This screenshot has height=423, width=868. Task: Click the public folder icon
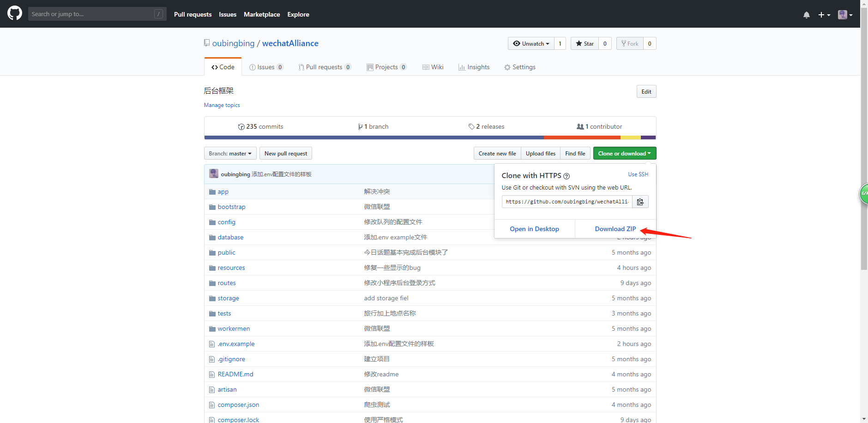pos(212,252)
